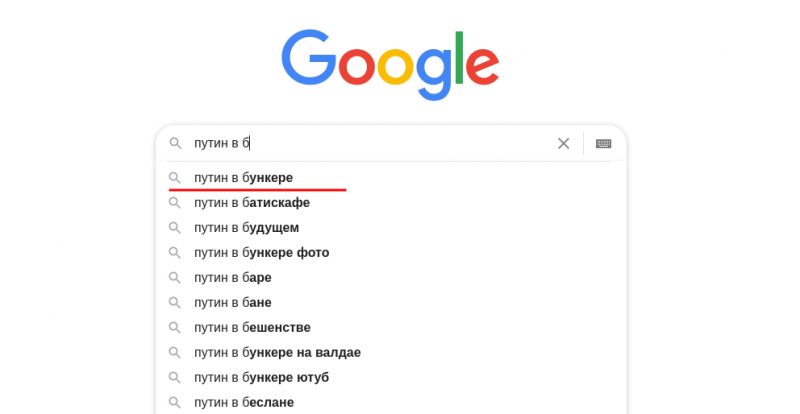Viewport: 800px width, 414px height.
Task: Choose the suggestion путин в бункере фото
Action: (391, 253)
